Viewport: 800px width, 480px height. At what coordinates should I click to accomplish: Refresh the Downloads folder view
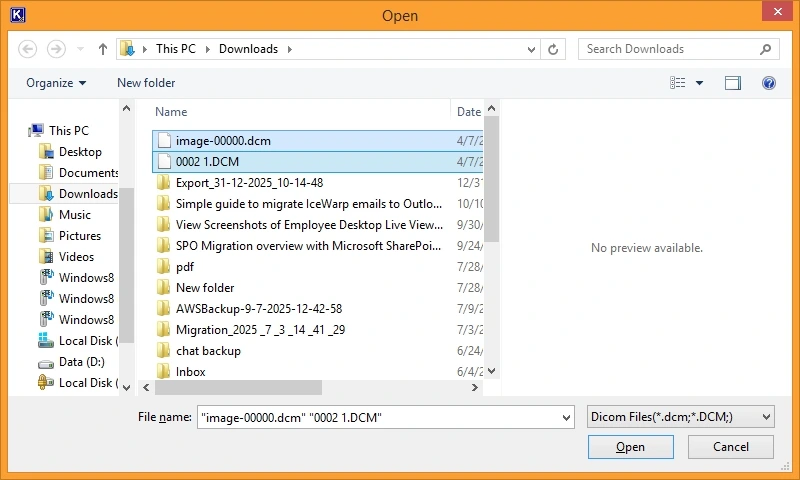[553, 49]
